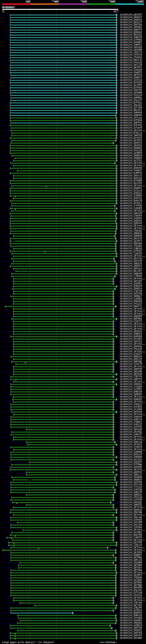Select the UniRef100_A9NTR4 label
The height and width of the screenshot is (644, 146).
tap(131, 115)
